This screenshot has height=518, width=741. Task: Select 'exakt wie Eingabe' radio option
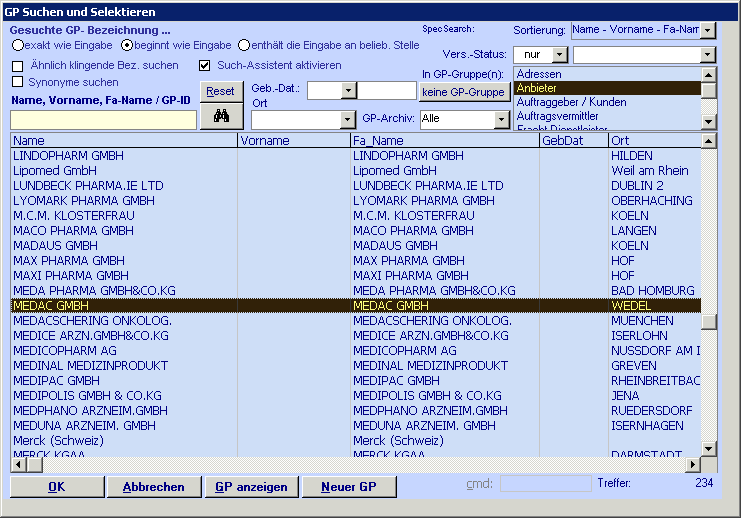(x=18, y=45)
